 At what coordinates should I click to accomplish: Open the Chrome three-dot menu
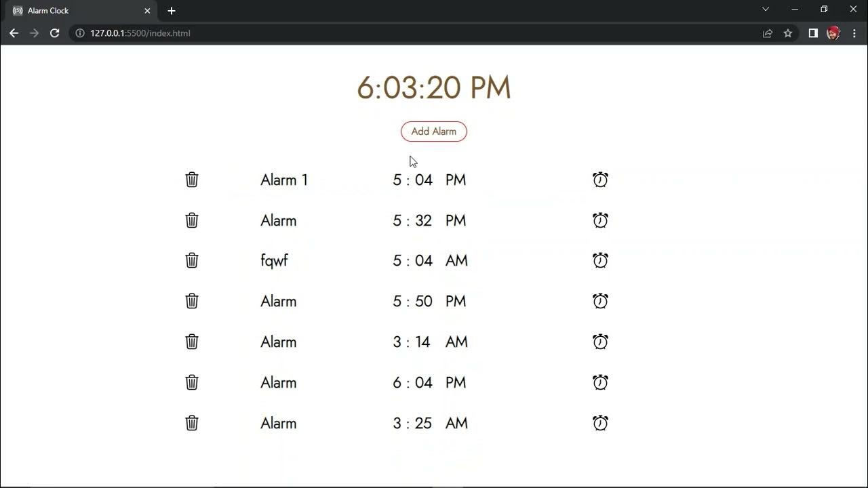(854, 33)
